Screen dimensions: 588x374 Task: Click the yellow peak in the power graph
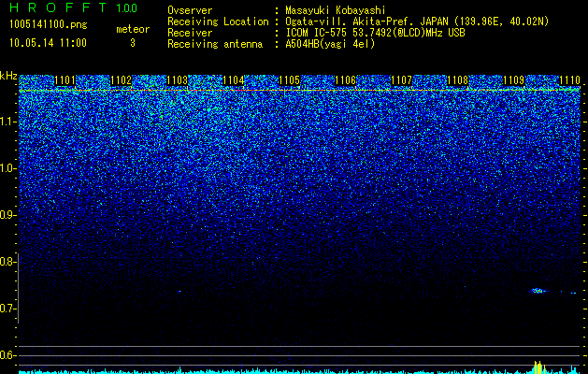[x=538, y=367]
